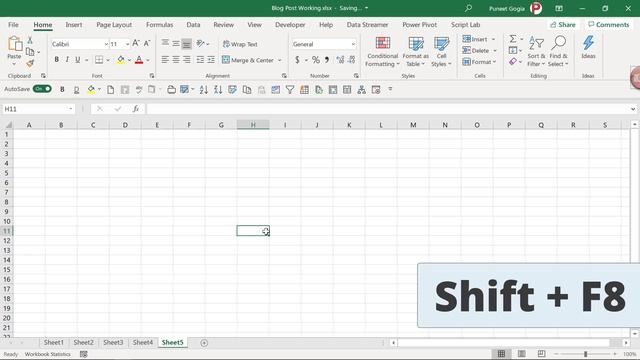
Task: Toggle Wrap Text
Action: (240, 44)
